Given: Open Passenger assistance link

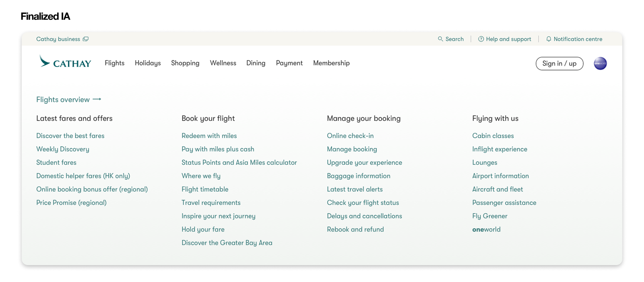Looking at the screenshot, I should click(504, 203).
